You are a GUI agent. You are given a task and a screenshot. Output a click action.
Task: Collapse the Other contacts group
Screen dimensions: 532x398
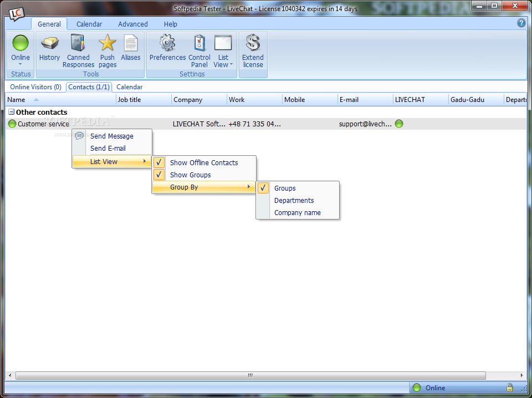[11, 111]
